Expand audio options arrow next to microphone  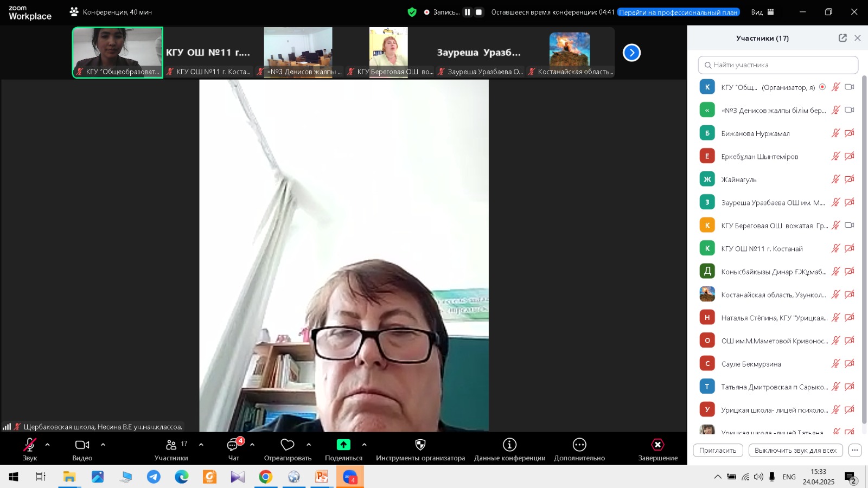[x=48, y=445]
